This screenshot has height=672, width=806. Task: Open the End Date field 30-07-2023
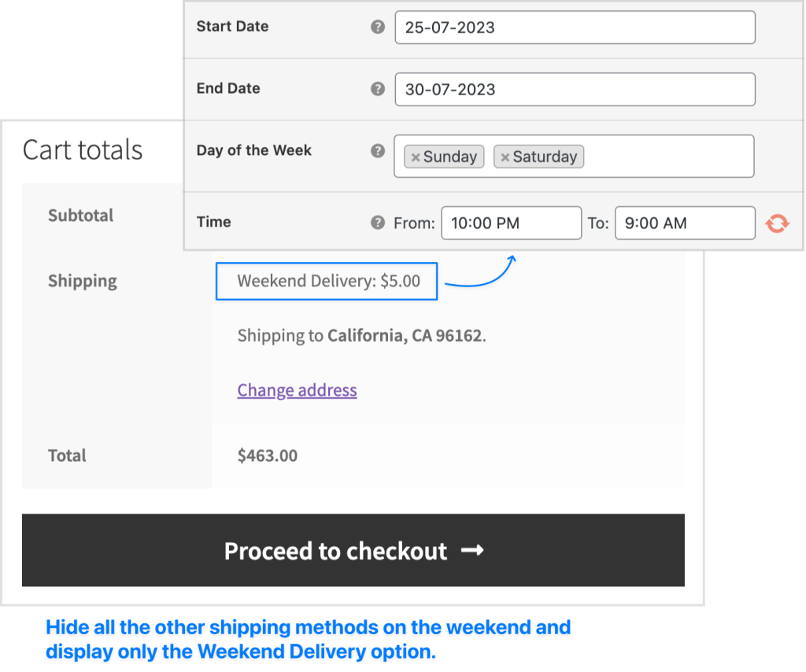pyautogui.click(x=575, y=90)
